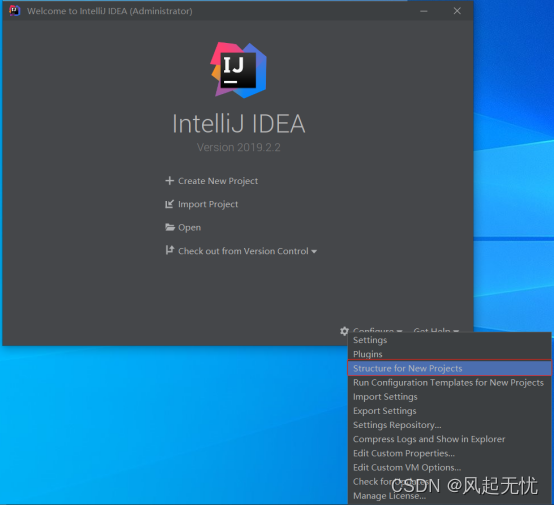Click the Version 2019.2.2 text

tap(238, 147)
